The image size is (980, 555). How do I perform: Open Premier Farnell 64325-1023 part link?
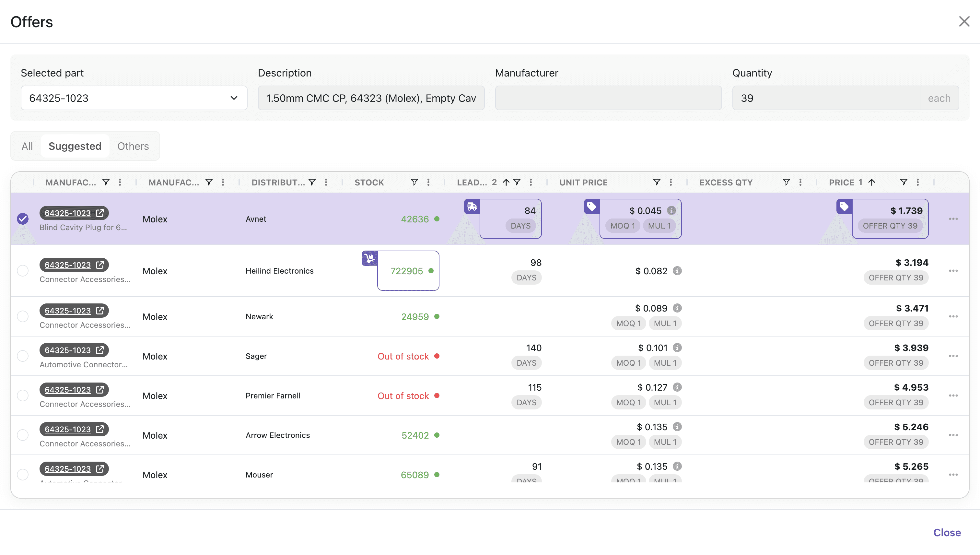68,390
